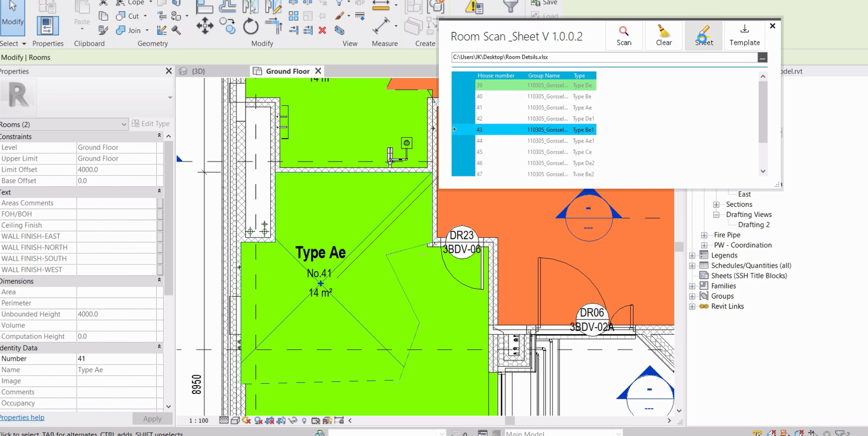Open the Properties palette icon in the ribbon
Image resolution: width=868 pixels, height=436 pixels.
pos(47,25)
